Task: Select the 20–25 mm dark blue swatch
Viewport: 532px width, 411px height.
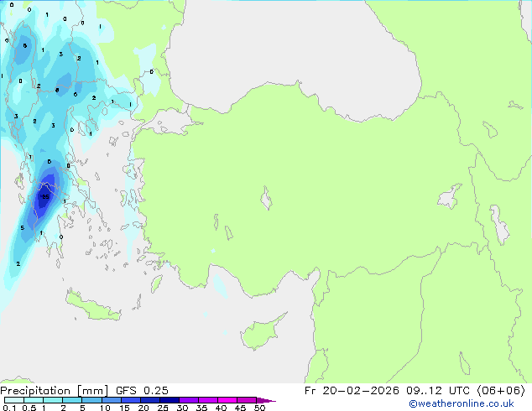Action: [x=150, y=400]
